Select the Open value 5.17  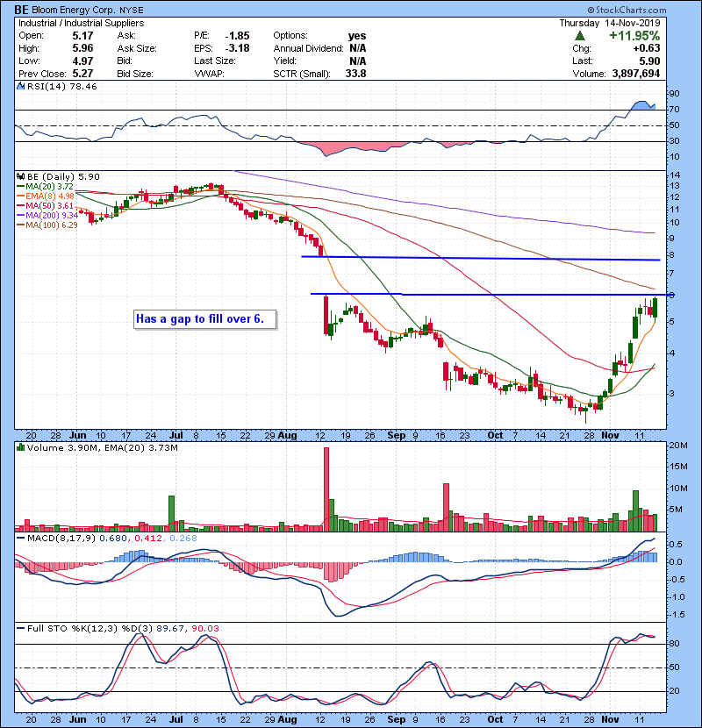point(82,36)
